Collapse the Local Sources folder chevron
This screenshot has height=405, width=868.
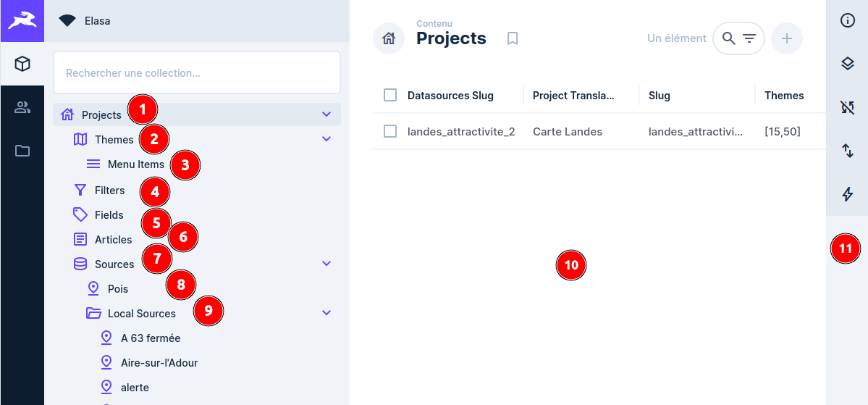326,312
